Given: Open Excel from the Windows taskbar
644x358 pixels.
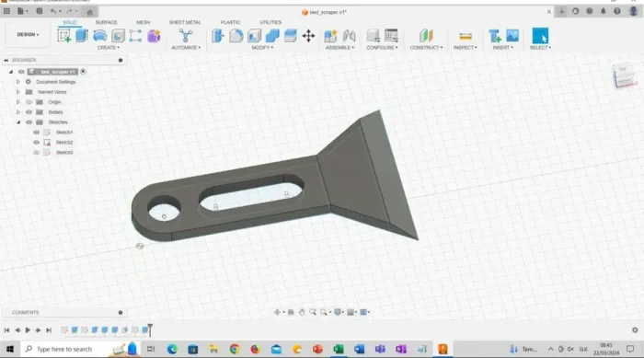Looking at the screenshot, I should (339, 350).
